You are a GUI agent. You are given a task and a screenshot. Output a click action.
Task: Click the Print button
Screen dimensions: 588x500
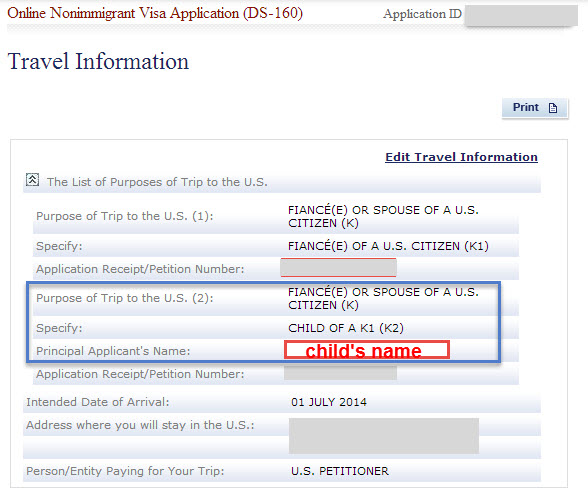tap(535, 108)
